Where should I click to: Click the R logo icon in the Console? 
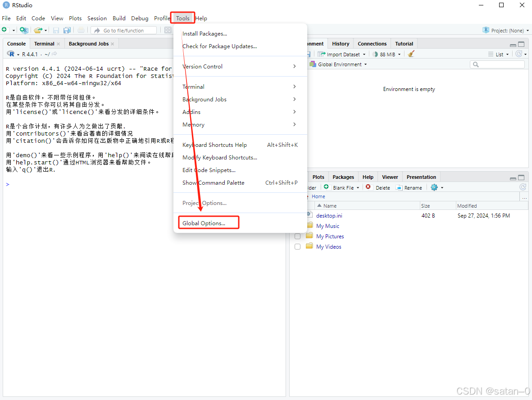(10, 54)
